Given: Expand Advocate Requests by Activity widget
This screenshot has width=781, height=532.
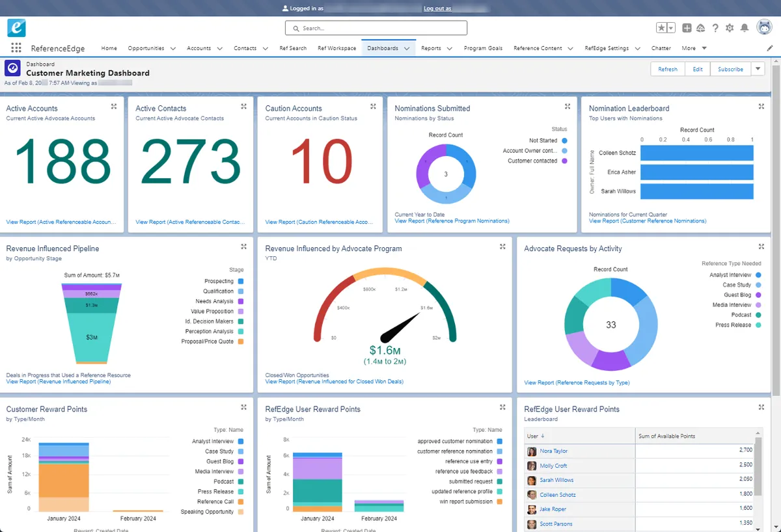Looking at the screenshot, I should 761,246.
